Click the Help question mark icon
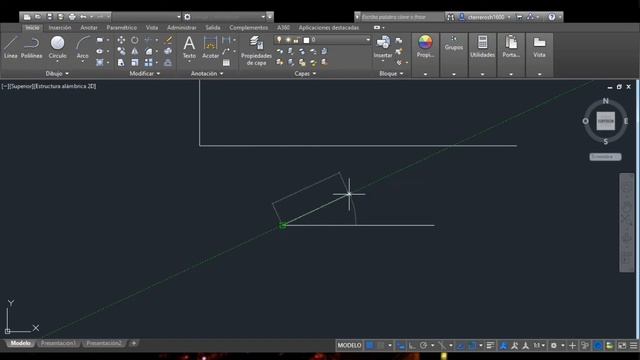This screenshot has width=640, height=360. point(552,17)
